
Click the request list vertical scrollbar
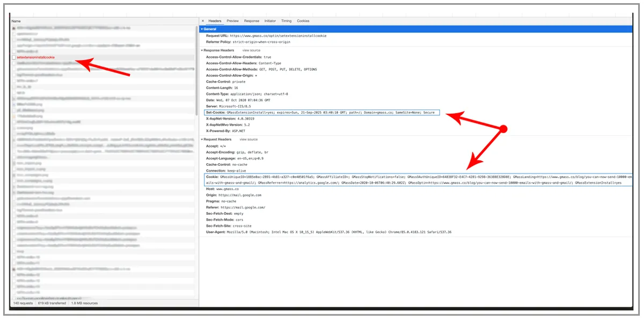[x=196, y=70]
